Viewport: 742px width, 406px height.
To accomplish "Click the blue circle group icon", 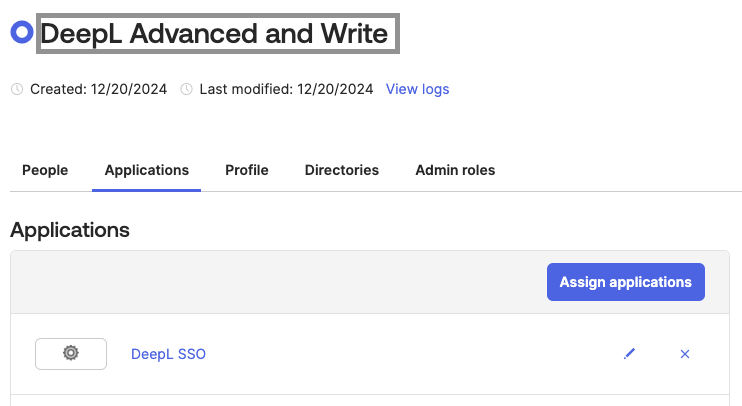I will pyautogui.click(x=21, y=33).
